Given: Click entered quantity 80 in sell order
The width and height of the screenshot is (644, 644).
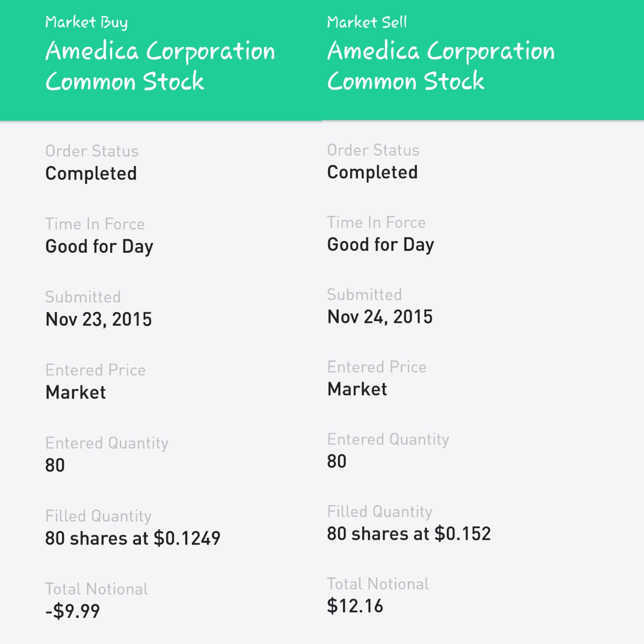Looking at the screenshot, I should (x=336, y=462).
